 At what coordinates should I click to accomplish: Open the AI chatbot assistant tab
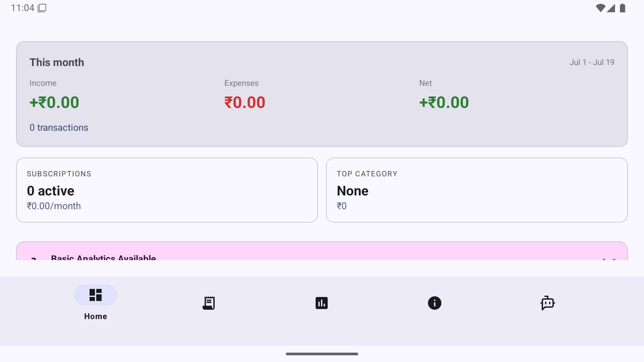547,303
